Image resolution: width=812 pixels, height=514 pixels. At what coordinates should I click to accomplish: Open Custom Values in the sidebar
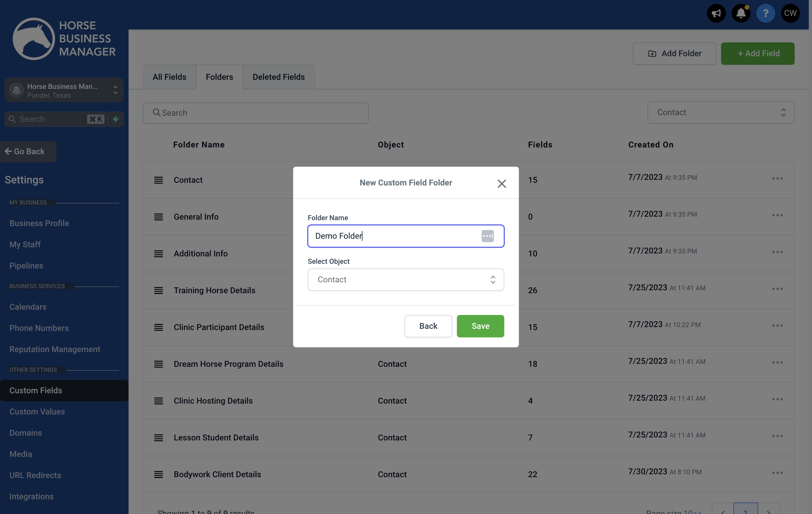(37, 412)
